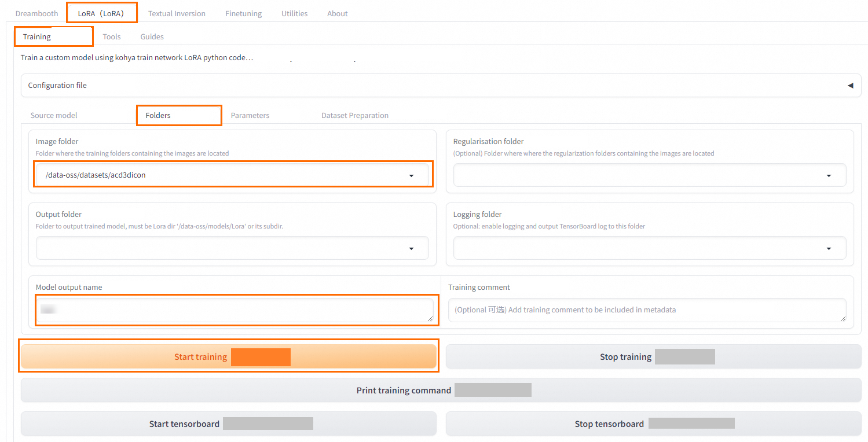The width and height of the screenshot is (868, 442).
Task: Click Stop tensorboard button
Action: pyautogui.click(x=654, y=423)
